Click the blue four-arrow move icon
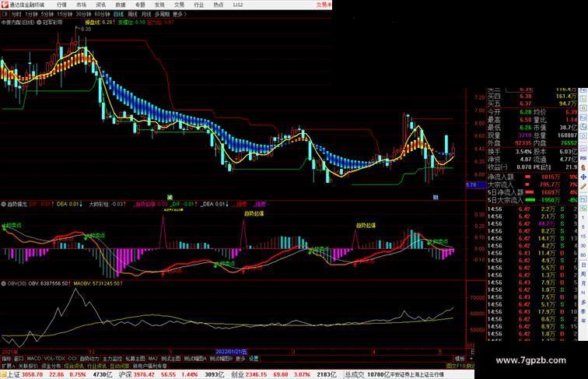The image size is (588, 379). [x=583, y=177]
